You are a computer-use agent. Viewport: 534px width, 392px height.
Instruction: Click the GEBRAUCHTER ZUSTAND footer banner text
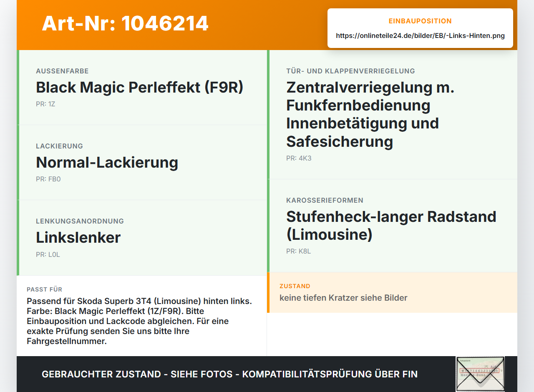(x=229, y=374)
